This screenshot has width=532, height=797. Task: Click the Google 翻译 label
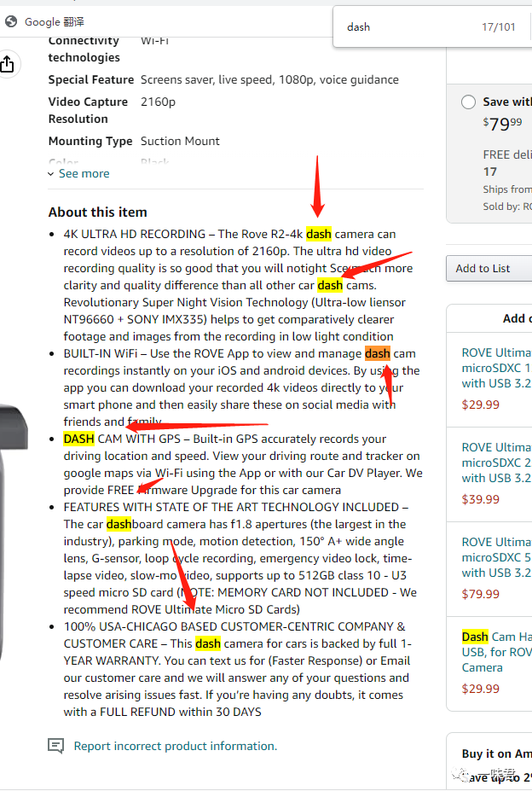click(x=55, y=22)
